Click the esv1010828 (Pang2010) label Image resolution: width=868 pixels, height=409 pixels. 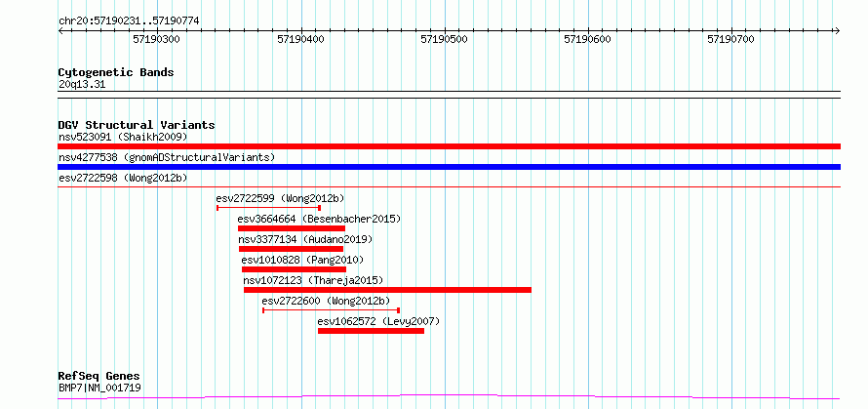(302, 260)
